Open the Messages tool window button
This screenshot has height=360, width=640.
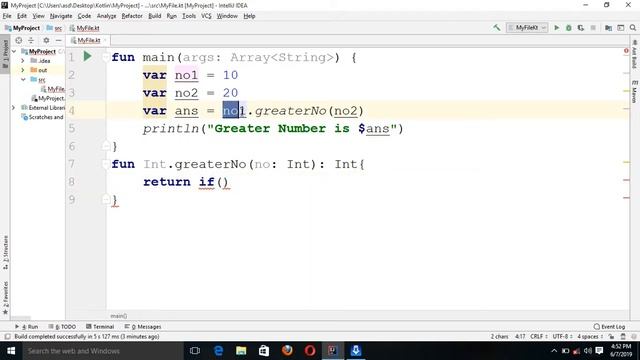(143, 327)
